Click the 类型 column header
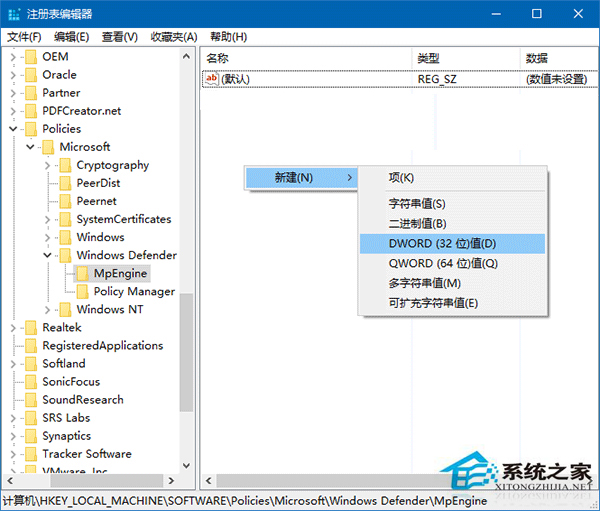 click(466, 59)
